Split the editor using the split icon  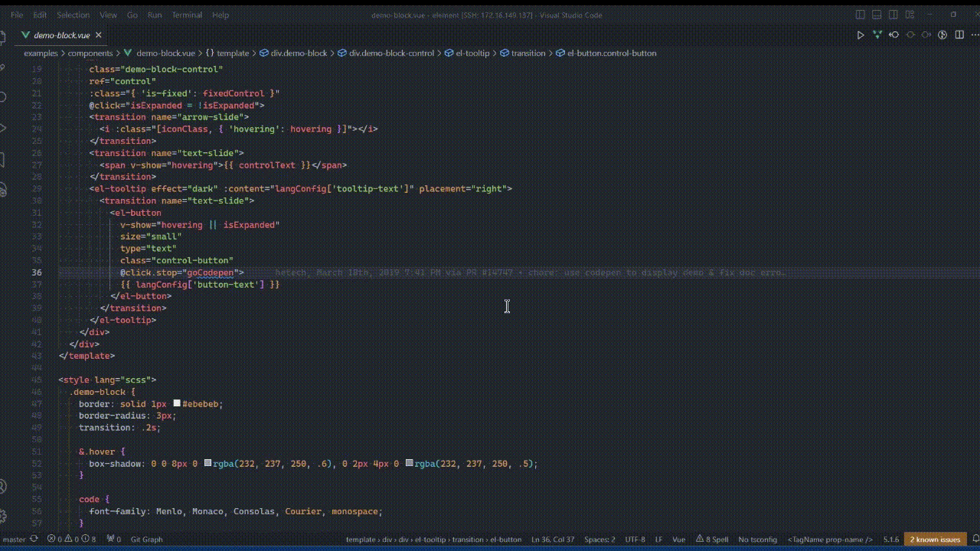960,34
